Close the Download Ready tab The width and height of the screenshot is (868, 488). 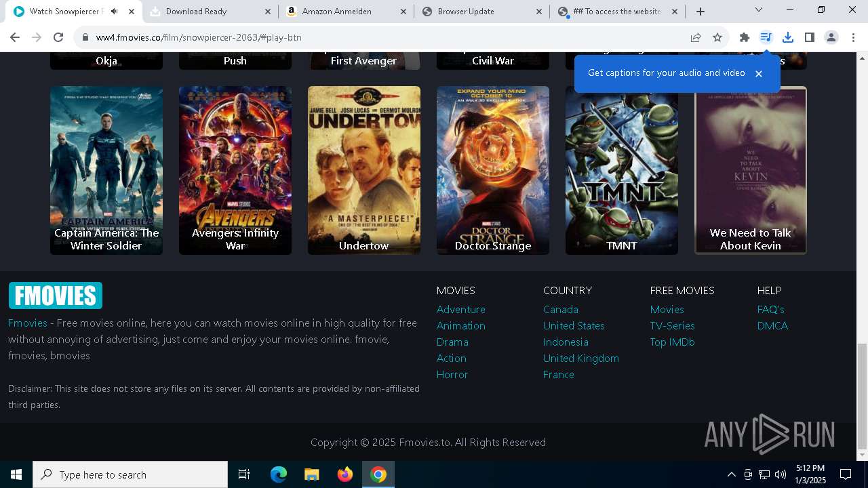268,12
